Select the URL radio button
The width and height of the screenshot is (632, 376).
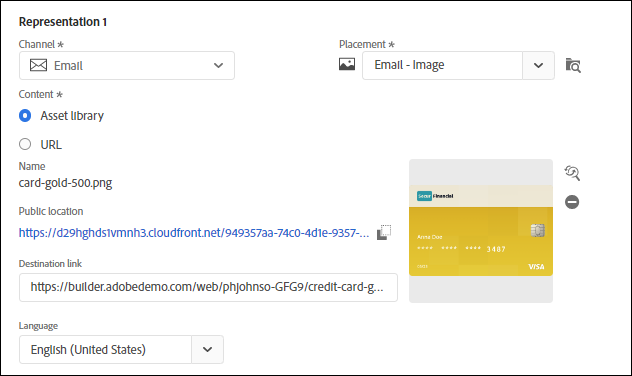[x=25, y=144]
